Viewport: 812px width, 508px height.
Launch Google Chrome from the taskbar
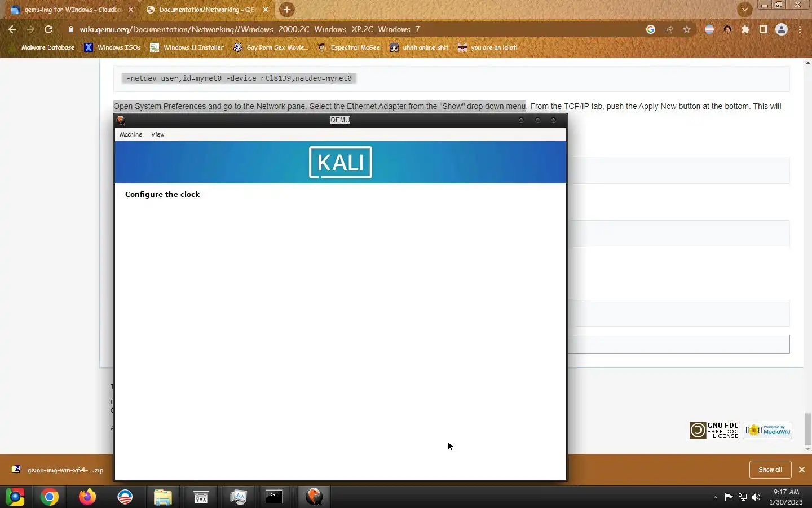(50, 497)
